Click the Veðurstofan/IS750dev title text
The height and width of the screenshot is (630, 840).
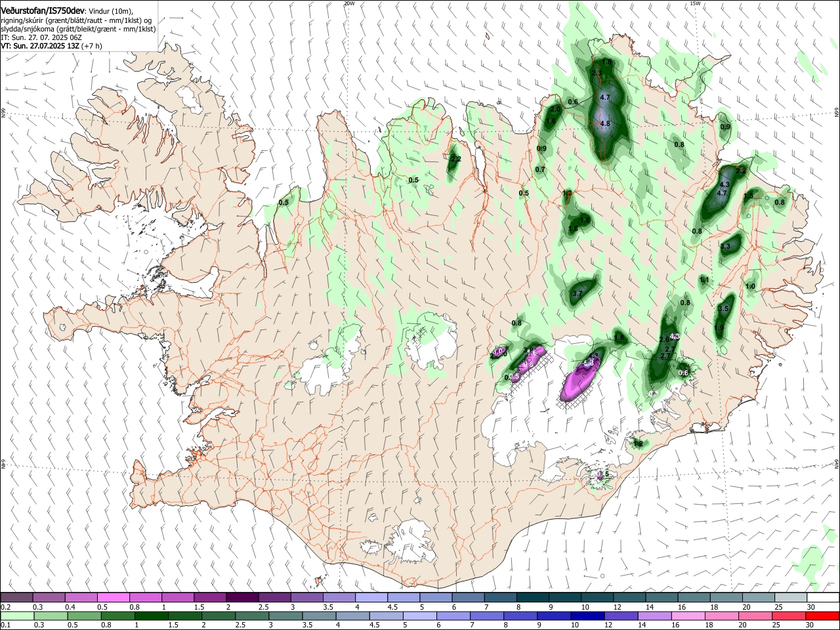click(43, 10)
